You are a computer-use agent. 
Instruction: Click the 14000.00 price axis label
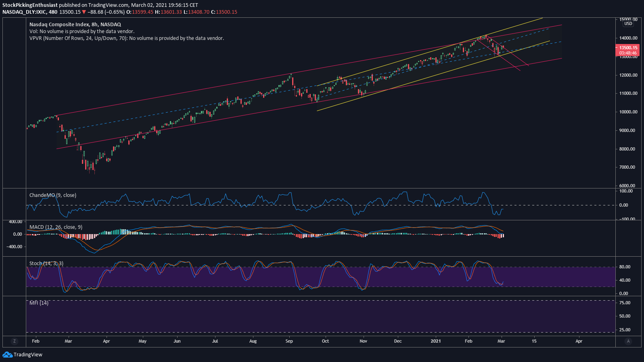pos(629,38)
